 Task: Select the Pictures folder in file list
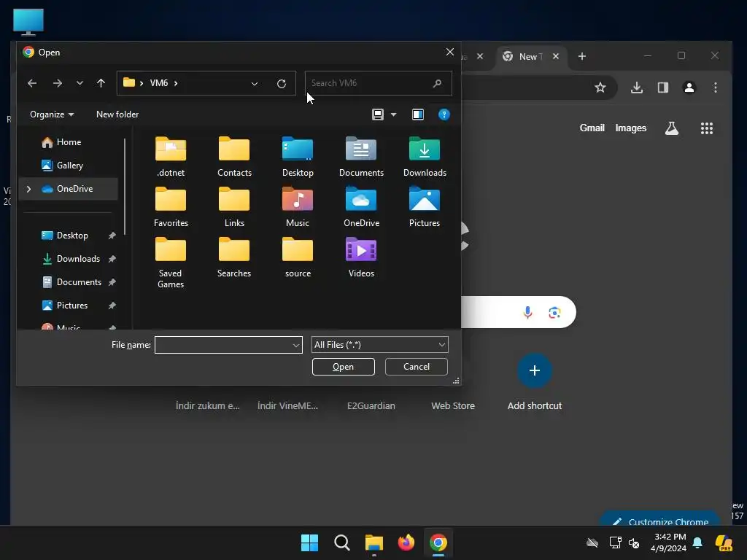click(425, 207)
